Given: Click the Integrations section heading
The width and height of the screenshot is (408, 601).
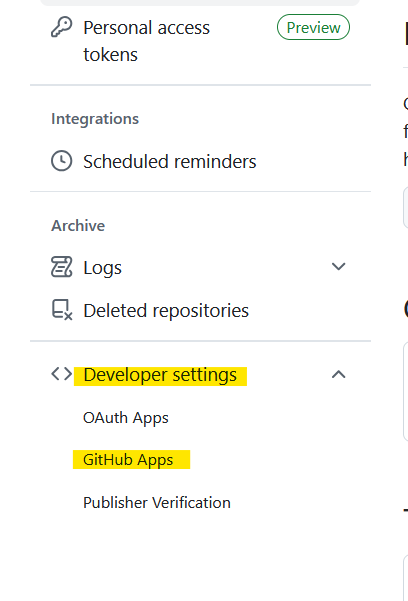Looking at the screenshot, I should coord(95,119).
